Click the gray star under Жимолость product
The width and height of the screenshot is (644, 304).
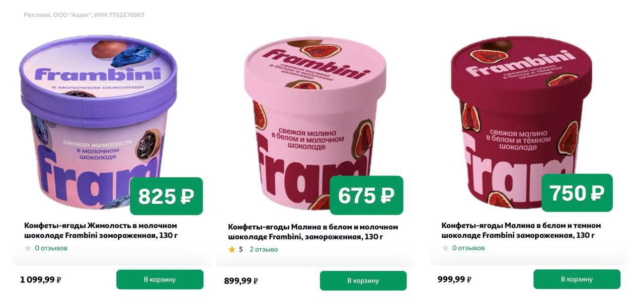tap(28, 248)
